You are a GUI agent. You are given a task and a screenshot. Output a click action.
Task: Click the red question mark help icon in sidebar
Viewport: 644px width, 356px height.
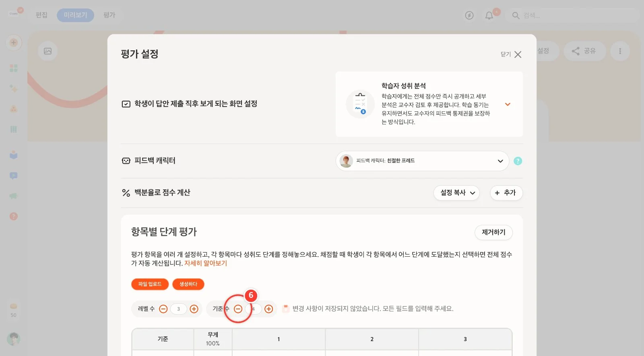point(14,216)
